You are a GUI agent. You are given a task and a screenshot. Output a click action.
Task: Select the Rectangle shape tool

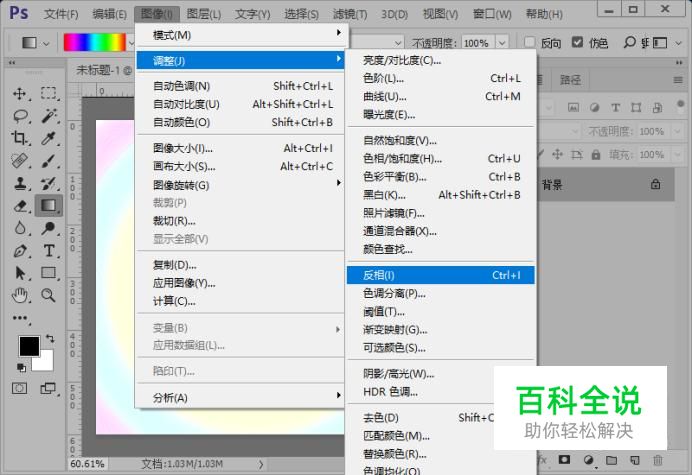(49, 273)
